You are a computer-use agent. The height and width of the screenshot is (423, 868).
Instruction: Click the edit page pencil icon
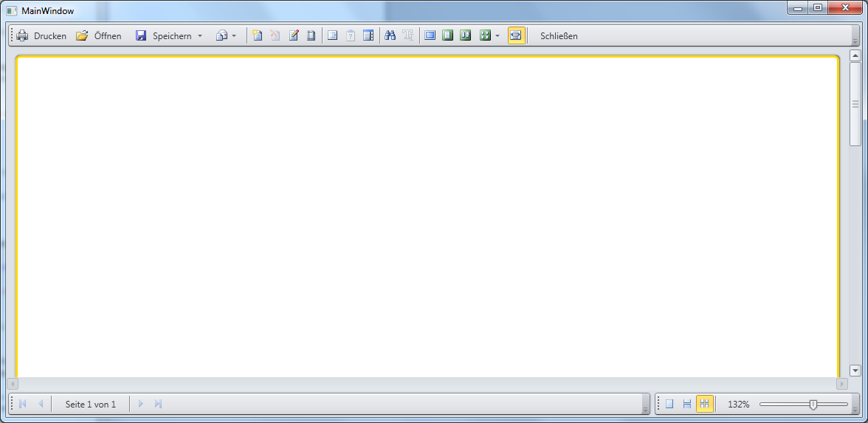click(x=294, y=36)
